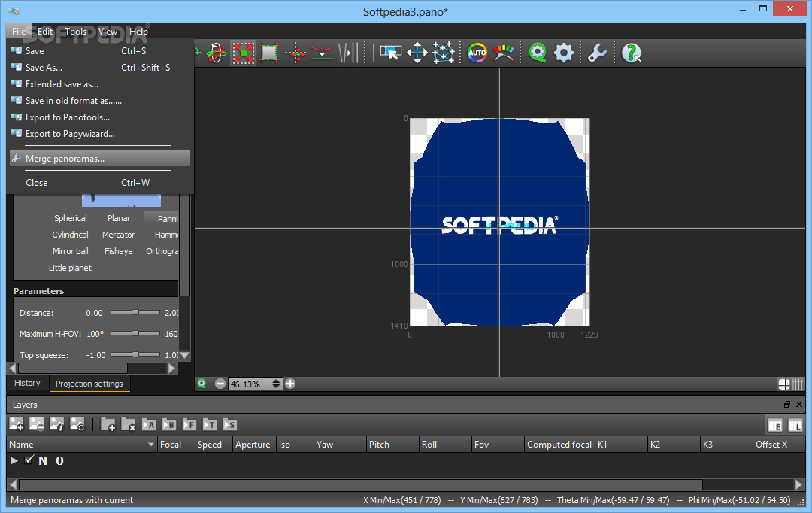Click the image selection cursor tool

pos(390,53)
